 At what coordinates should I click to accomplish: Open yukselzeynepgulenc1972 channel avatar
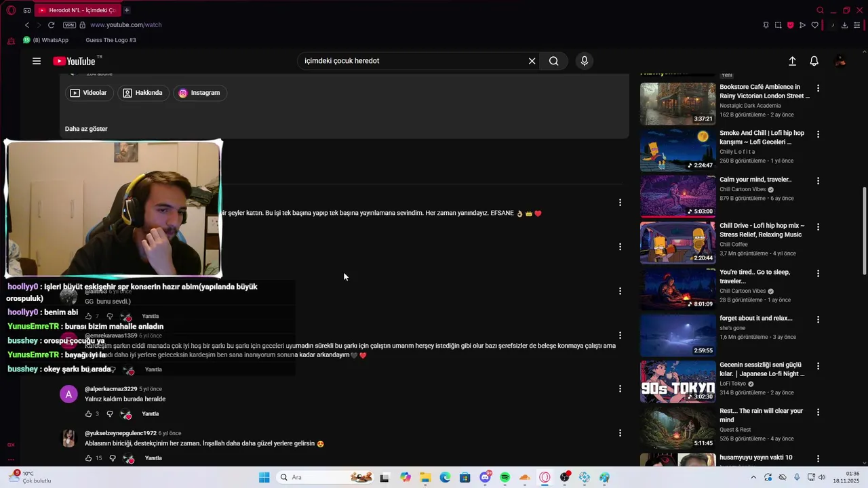click(x=69, y=439)
